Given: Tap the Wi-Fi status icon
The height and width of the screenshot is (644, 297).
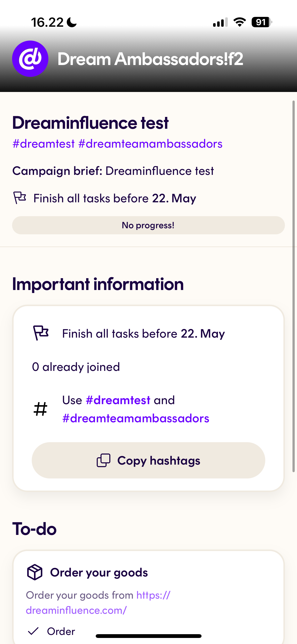Looking at the screenshot, I should tap(240, 22).
